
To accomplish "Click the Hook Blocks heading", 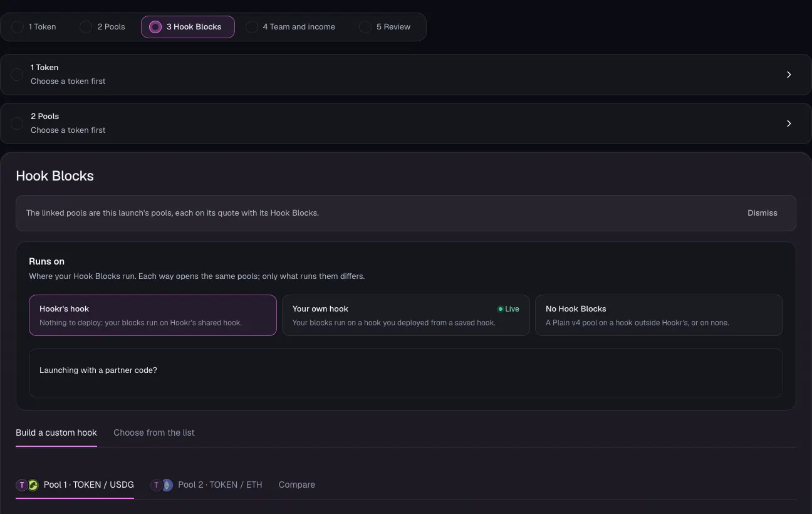I will coord(55,176).
